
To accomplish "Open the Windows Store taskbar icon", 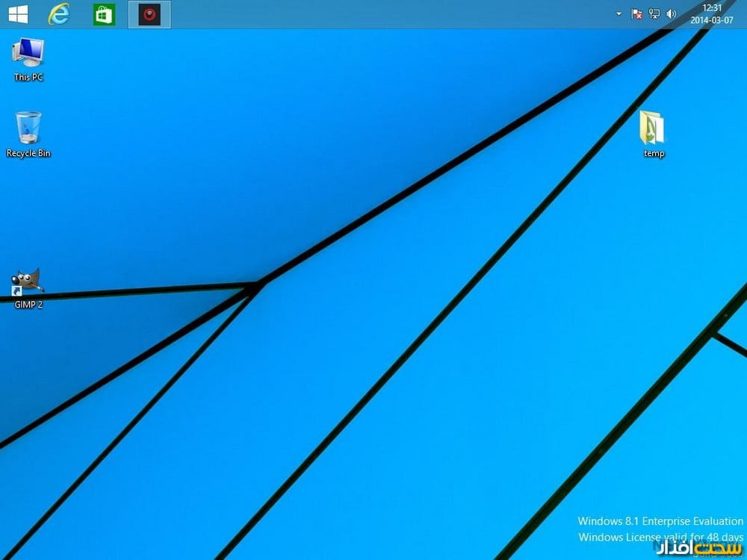I will click(x=104, y=14).
